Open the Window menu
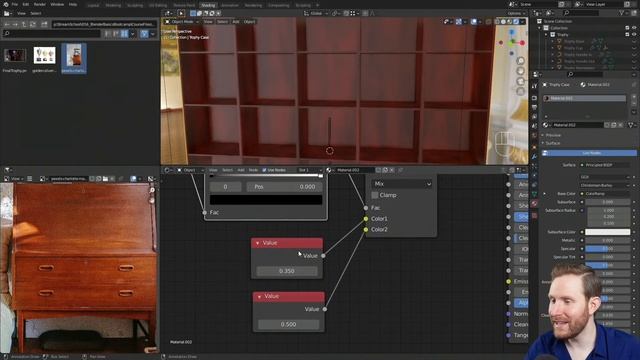Screen dimensions: 640x360 point(57,4)
